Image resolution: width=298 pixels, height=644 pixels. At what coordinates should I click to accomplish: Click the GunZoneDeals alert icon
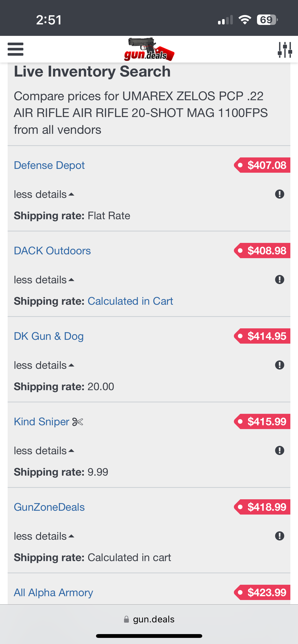[279, 536]
